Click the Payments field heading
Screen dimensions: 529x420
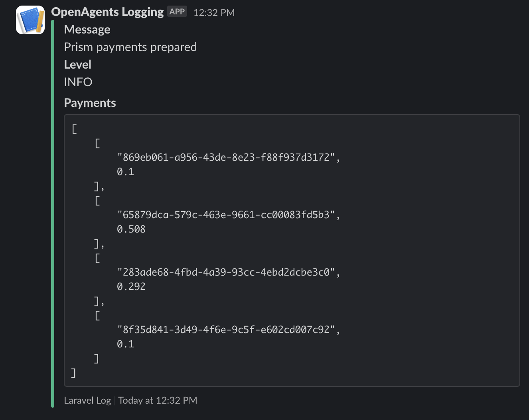(90, 103)
